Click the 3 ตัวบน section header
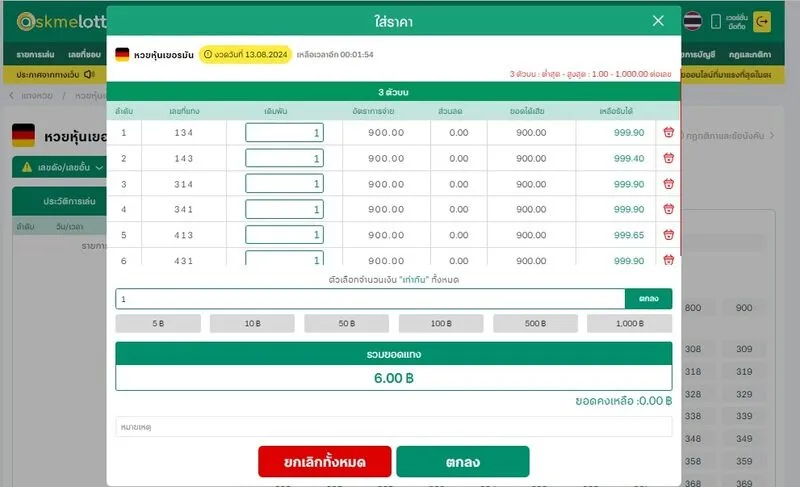 coord(393,92)
